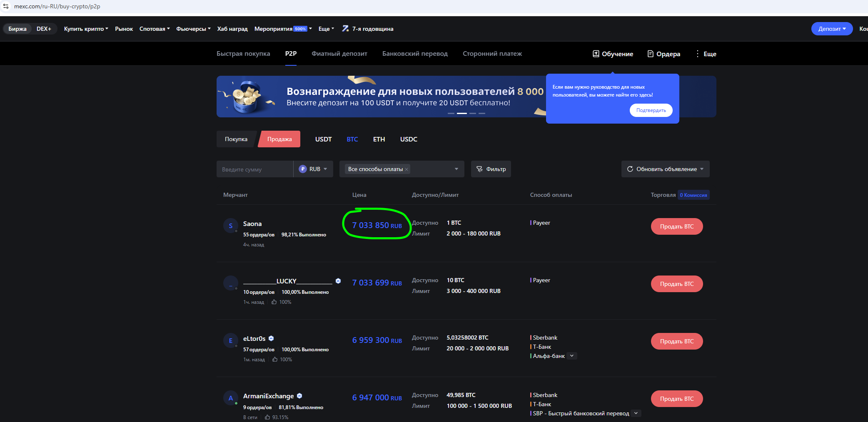The height and width of the screenshot is (422, 868).
Task: Click the browser address bar URL
Action: pyautogui.click(x=57, y=6)
